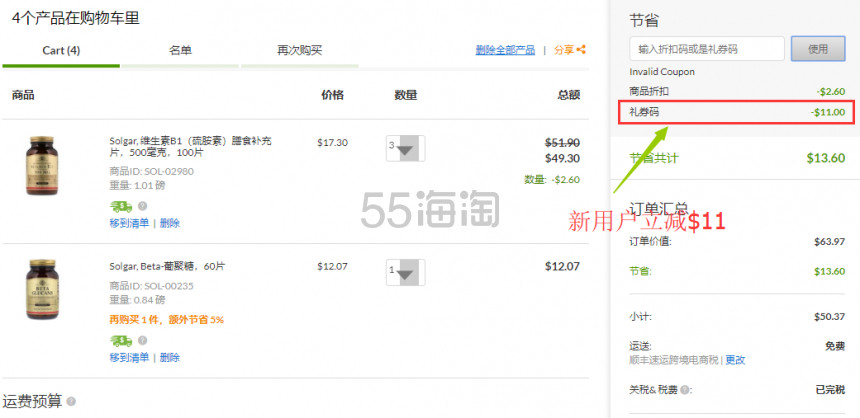The height and width of the screenshot is (418, 860).
Task: Click the help icon next to 关税& 税费
Action: (684, 391)
